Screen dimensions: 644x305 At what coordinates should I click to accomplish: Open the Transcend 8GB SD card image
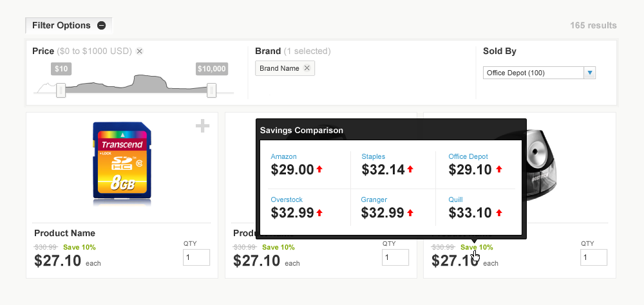(122, 163)
